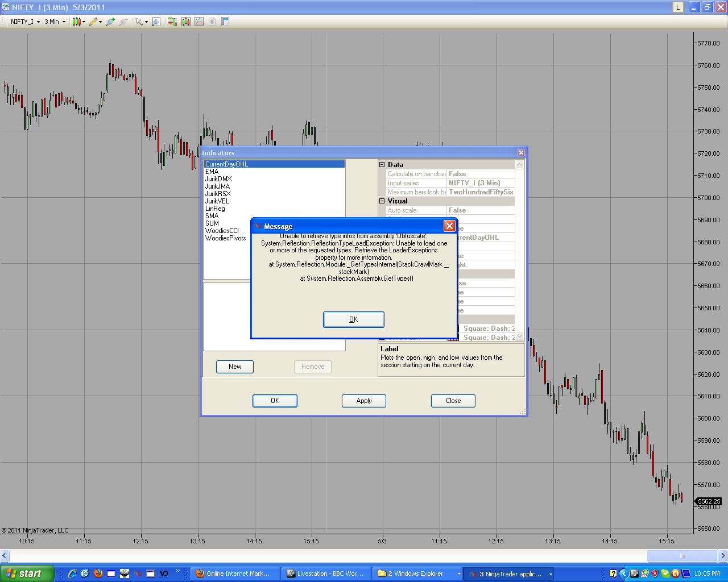The image size is (728, 582).
Task: Click the zoom frame magnifier icon in toolbar
Action: (x=156, y=22)
